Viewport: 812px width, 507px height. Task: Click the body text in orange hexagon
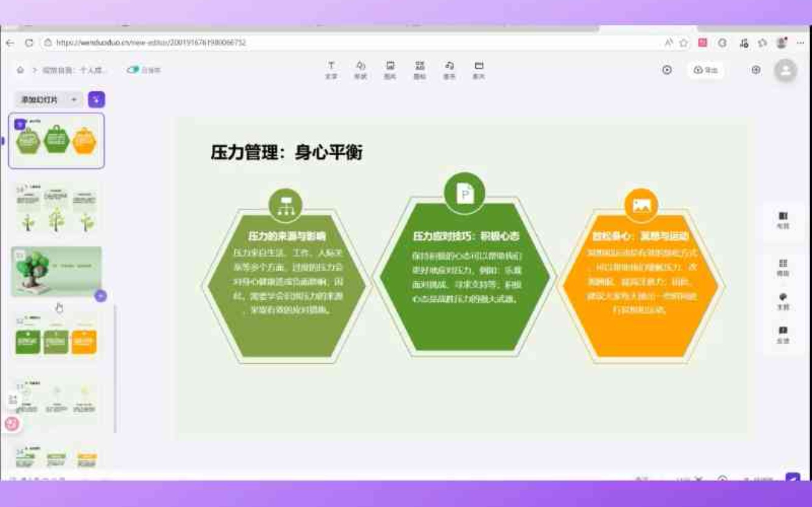[641, 281]
